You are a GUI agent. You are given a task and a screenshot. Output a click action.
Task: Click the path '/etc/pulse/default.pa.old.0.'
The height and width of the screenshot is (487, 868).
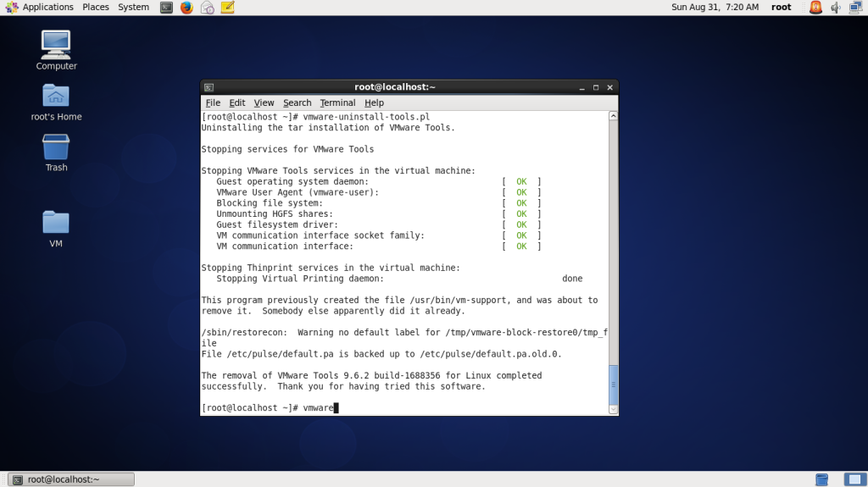pos(491,354)
